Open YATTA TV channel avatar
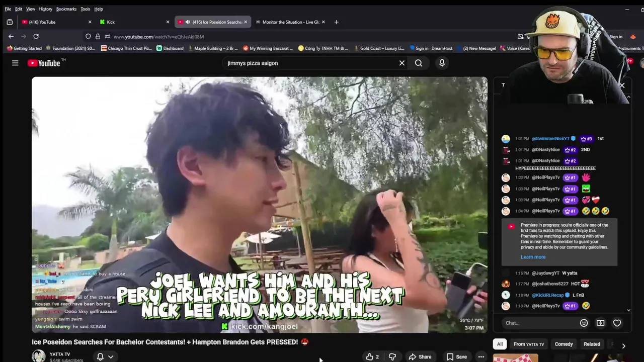Screen dimensions: 644x362 (39, 356)
